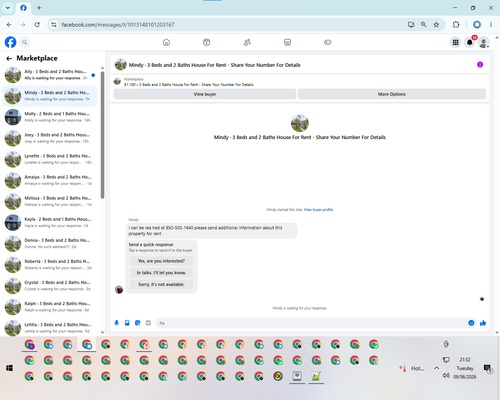Open Lynette's conversation in the list
Image resolution: width=500 pixels, height=400 pixels.
coord(50,159)
